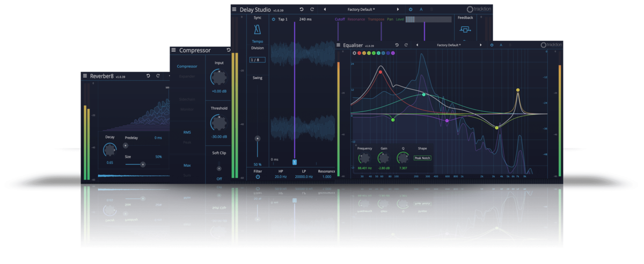644x264 pixels.
Task: Toggle Delay Studio bypass power button
Action: 411,9
